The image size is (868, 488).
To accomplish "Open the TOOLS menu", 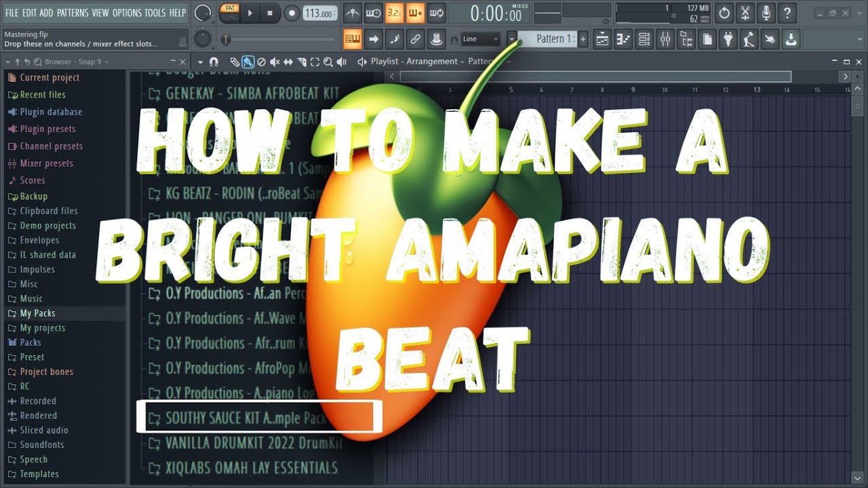I will click(x=155, y=13).
